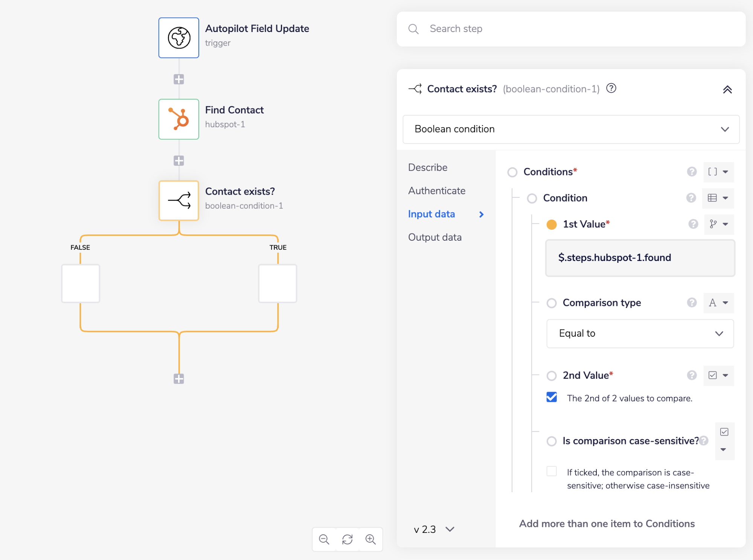Click Add more than one item to Conditions
753x560 pixels.
point(607,523)
